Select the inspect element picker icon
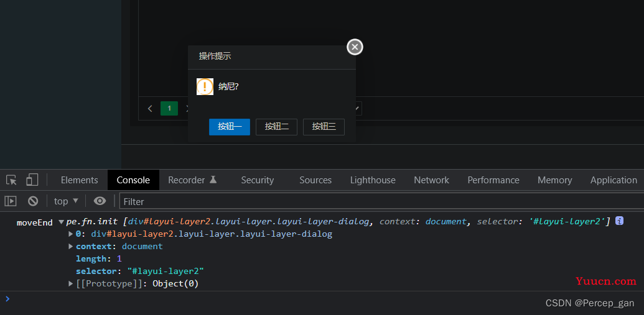 click(x=11, y=180)
